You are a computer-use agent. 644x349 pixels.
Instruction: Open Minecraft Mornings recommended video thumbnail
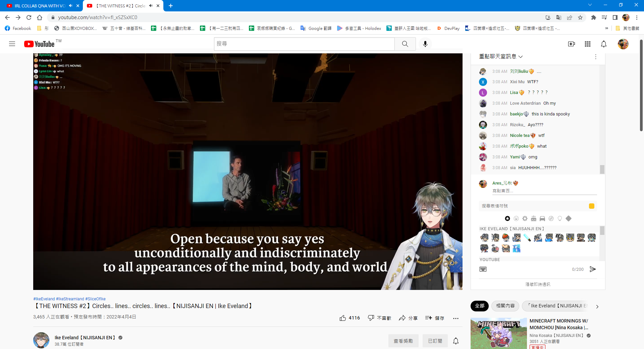pyautogui.click(x=499, y=334)
